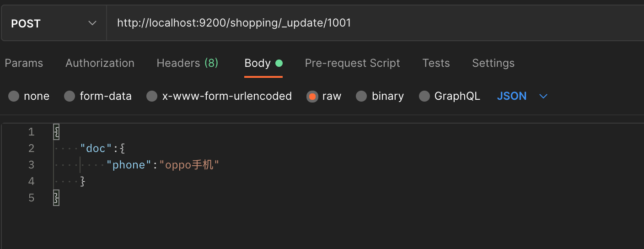Open the POST method dropdown
The height and width of the screenshot is (249, 644).
tap(54, 23)
